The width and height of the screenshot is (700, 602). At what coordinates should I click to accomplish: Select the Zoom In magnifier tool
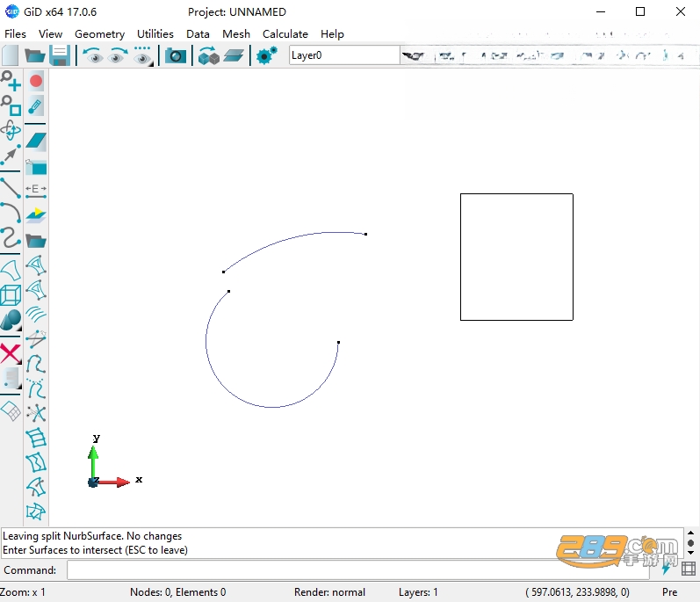pyautogui.click(x=11, y=81)
